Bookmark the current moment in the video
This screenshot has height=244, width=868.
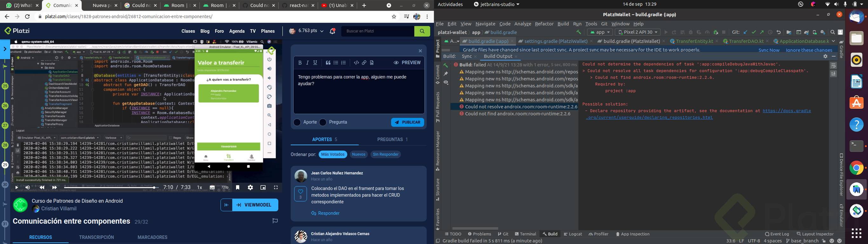tap(238, 188)
